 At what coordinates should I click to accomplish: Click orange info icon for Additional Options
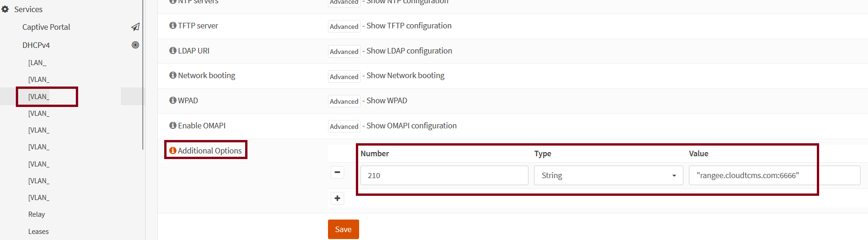pyautogui.click(x=173, y=151)
